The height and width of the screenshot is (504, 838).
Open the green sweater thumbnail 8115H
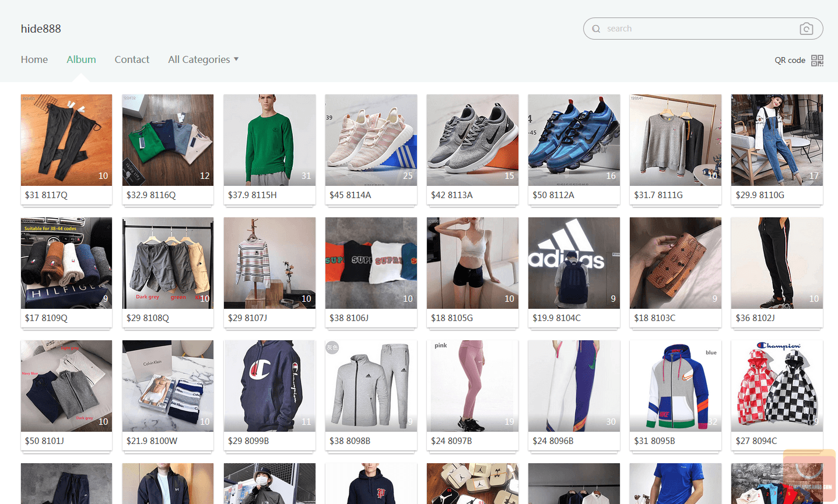[x=269, y=140]
